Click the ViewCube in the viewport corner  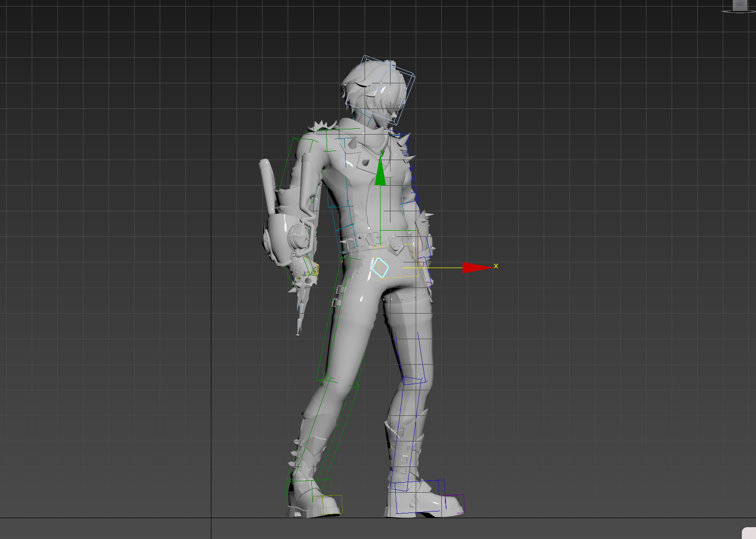739,6
